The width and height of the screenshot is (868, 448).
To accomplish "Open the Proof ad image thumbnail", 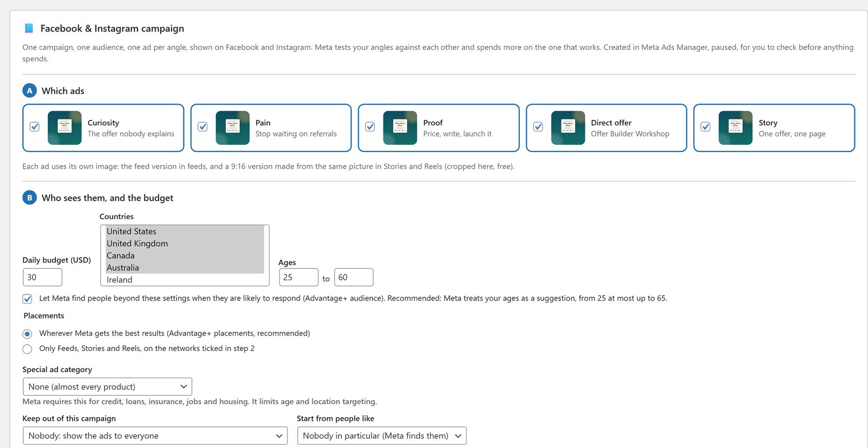I will (x=400, y=128).
